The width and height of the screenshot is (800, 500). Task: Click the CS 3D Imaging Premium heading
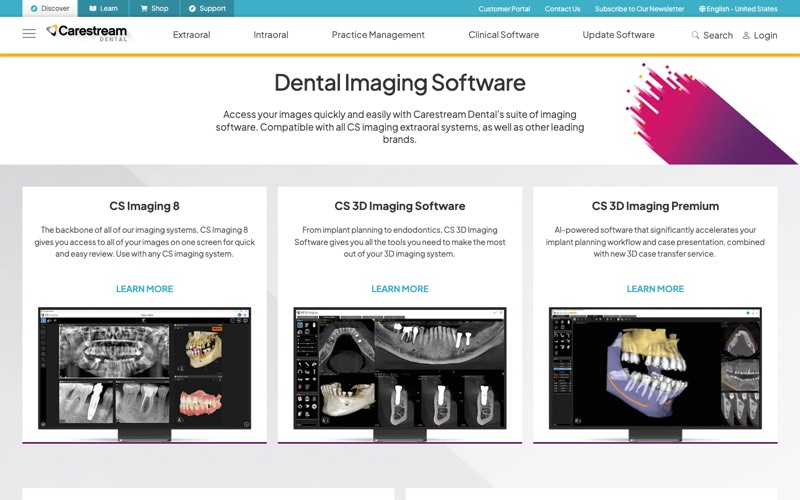pos(655,206)
